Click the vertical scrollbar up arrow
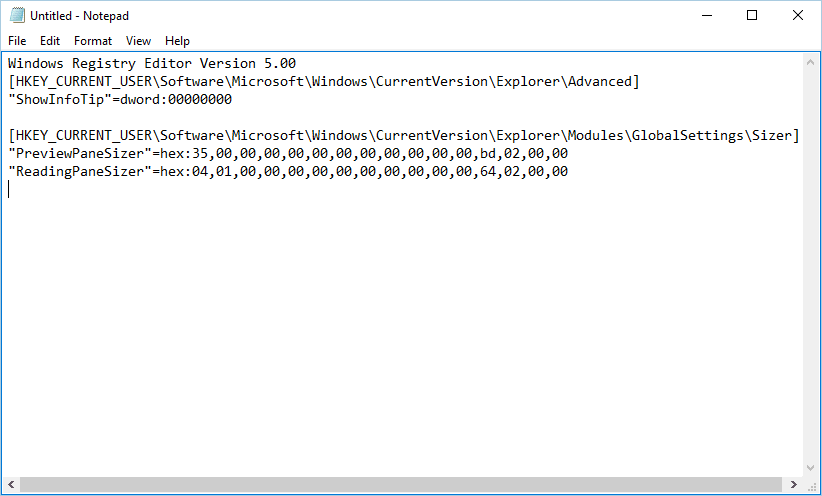 tap(810, 62)
